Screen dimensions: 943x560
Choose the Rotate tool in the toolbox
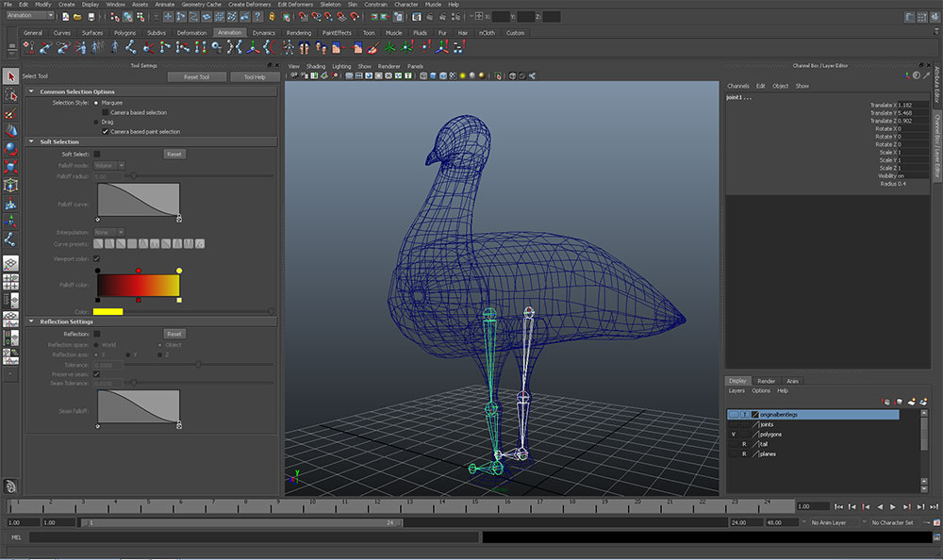pyautogui.click(x=11, y=148)
